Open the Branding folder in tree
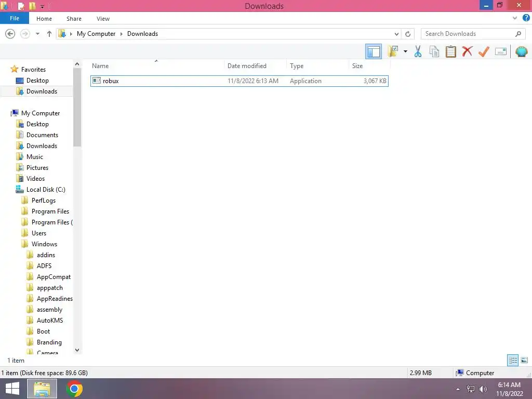Screen dimensions: 532x399 point(49,342)
